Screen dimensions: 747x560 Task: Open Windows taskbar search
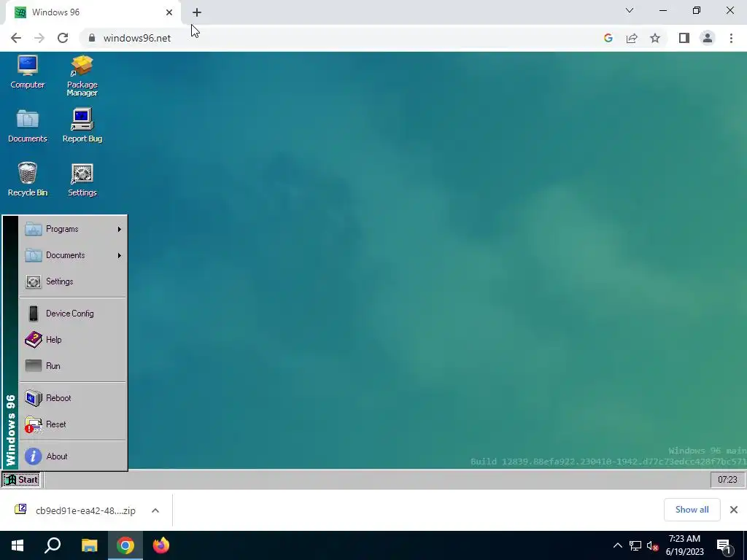coord(53,545)
